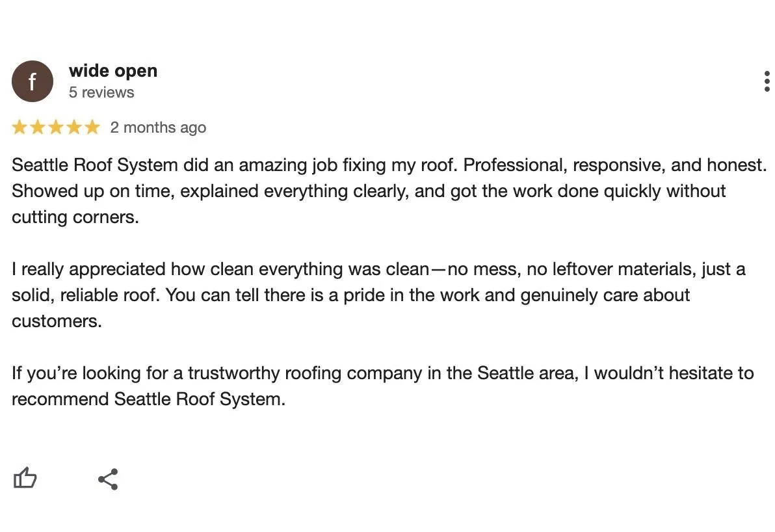This screenshot has height=532, width=775.
Task: Click the word 'customers.' in the review
Action: tap(57, 321)
